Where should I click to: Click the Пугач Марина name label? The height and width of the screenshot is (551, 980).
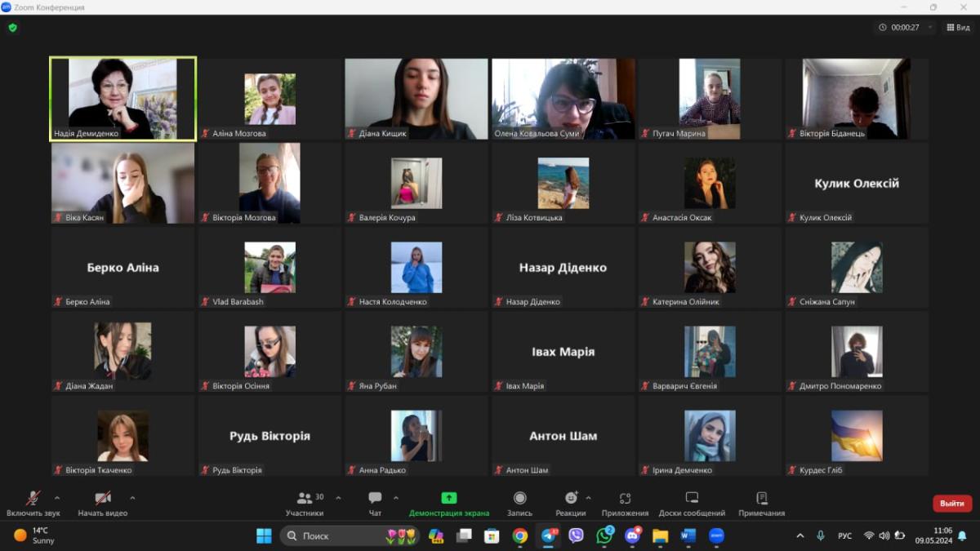point(679,133)
